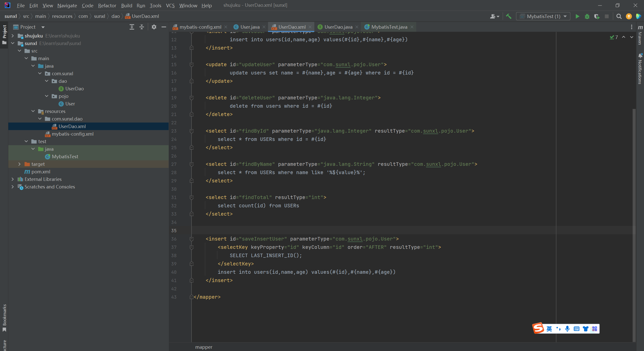Expand the target folder
Viewport: 644px width, 351px height.
pos(19,164)
